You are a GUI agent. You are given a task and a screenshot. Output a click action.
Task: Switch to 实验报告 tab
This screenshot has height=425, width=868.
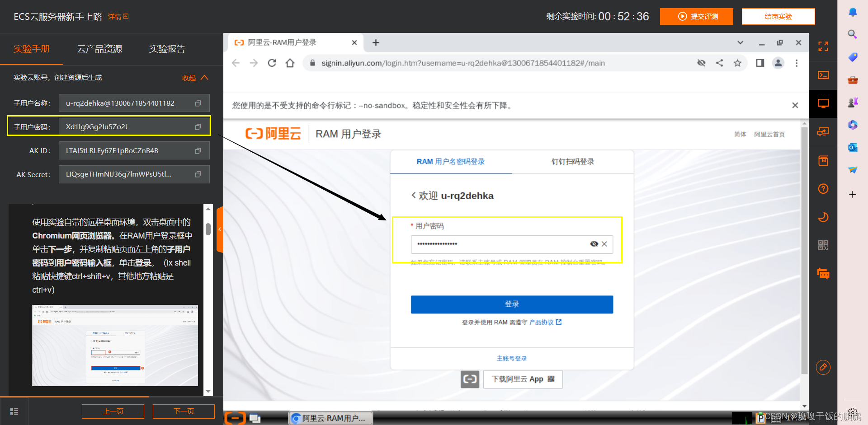[167, 49]
